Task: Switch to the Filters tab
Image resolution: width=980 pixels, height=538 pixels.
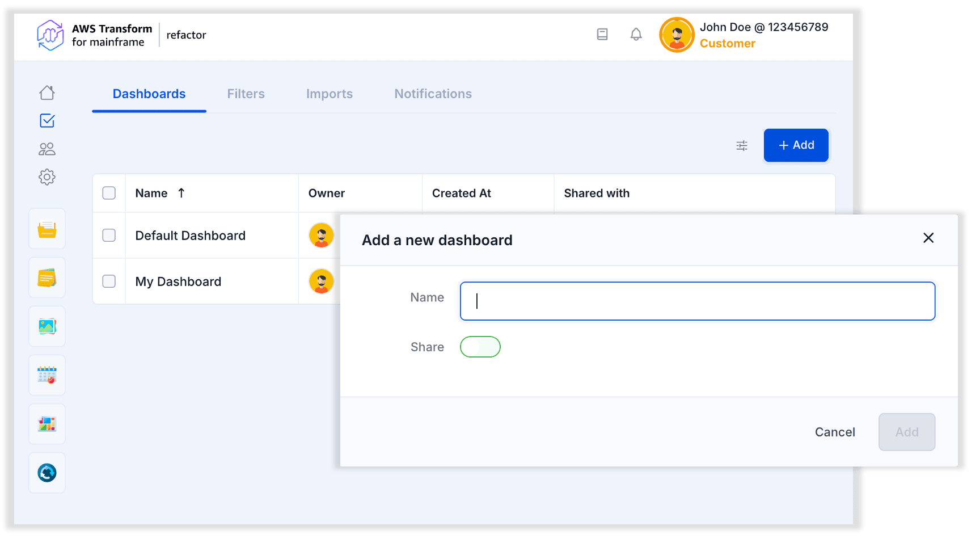Action: (246, 94)
